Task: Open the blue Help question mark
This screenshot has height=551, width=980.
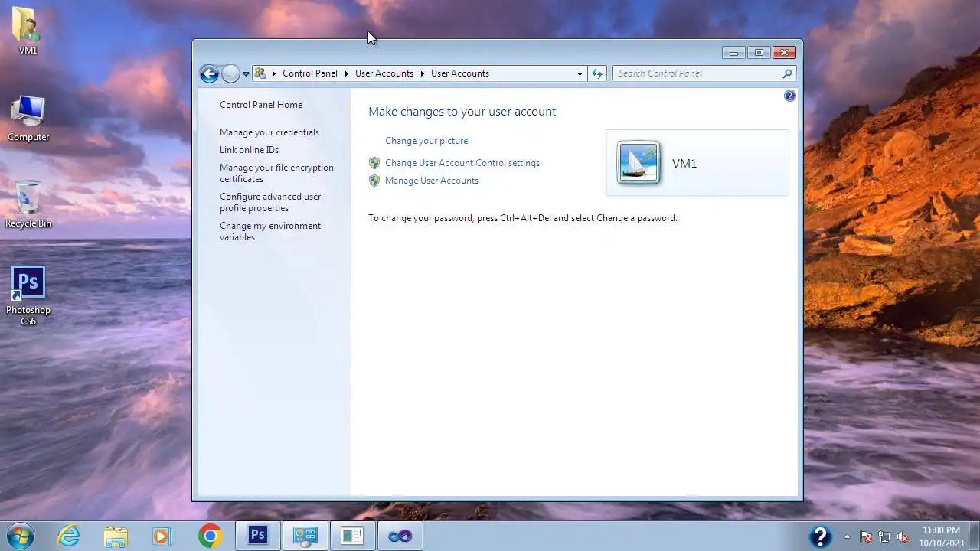Action: [x=789, y=96]
